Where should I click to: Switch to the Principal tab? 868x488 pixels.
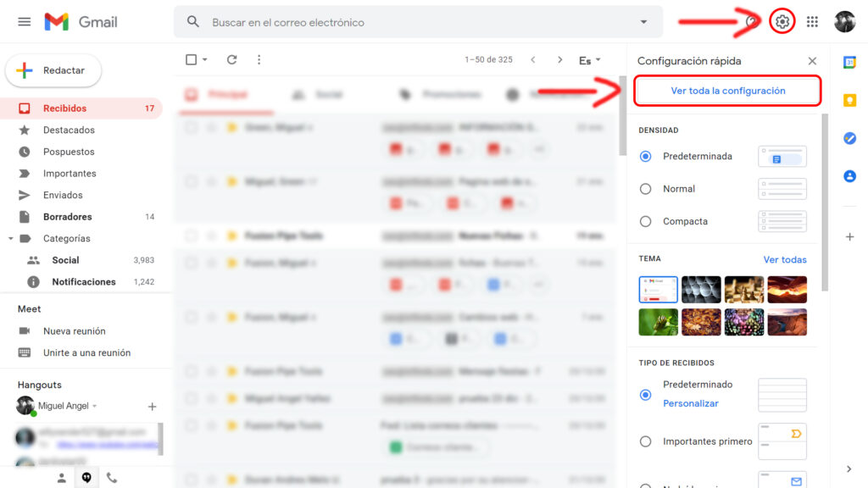pyautogui.click(x=225, y=95)
